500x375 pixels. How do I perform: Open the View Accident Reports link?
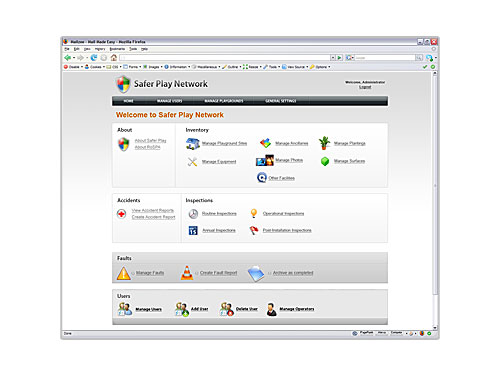(x=153, y=210)
